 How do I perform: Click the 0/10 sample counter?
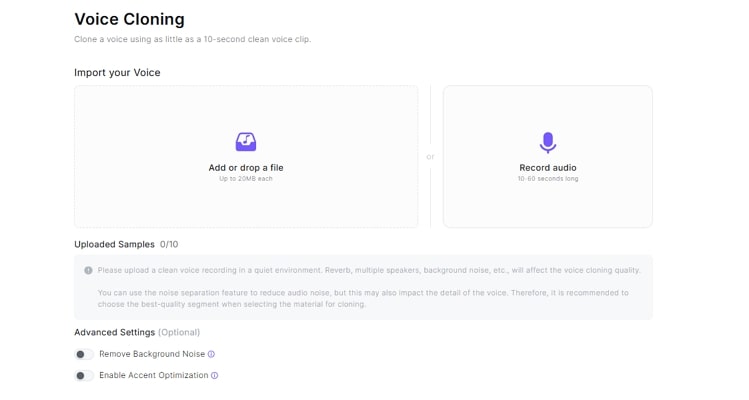[x=169, y=244]
